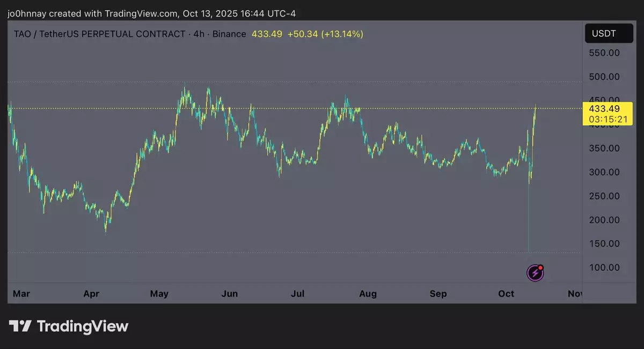Image resolution: width=644 pixels, height=349 pixels.
Task: Click the Mar label on the time axis
Action: click(x=21, y=294)
